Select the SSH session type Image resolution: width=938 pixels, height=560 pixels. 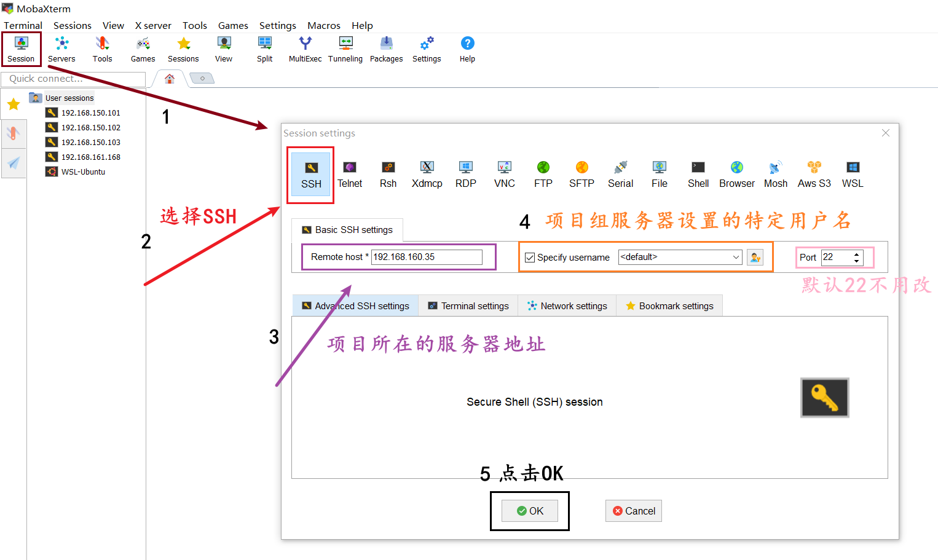pyautogui.click(x=311, y=175)
